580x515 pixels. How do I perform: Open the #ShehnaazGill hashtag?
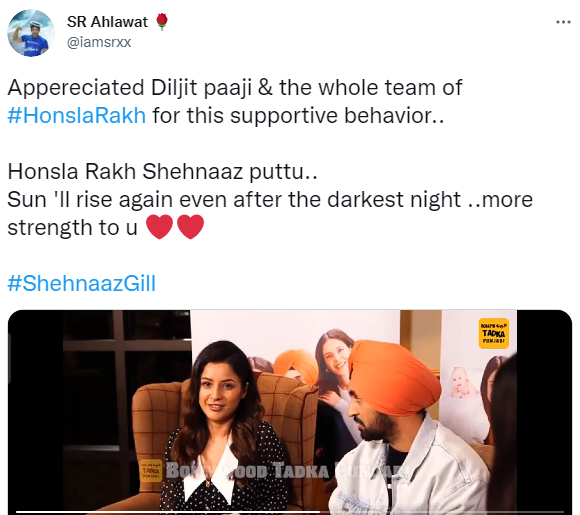tap(82, 283)
